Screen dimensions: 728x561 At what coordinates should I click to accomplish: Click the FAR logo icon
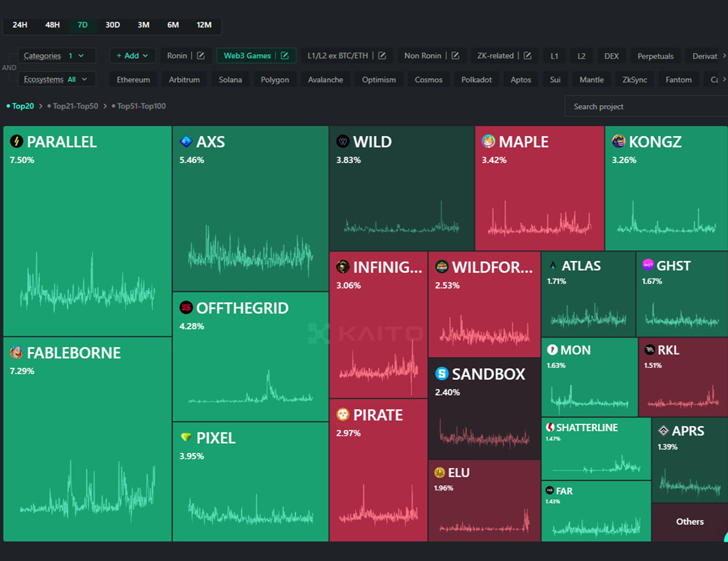(550, 490)
